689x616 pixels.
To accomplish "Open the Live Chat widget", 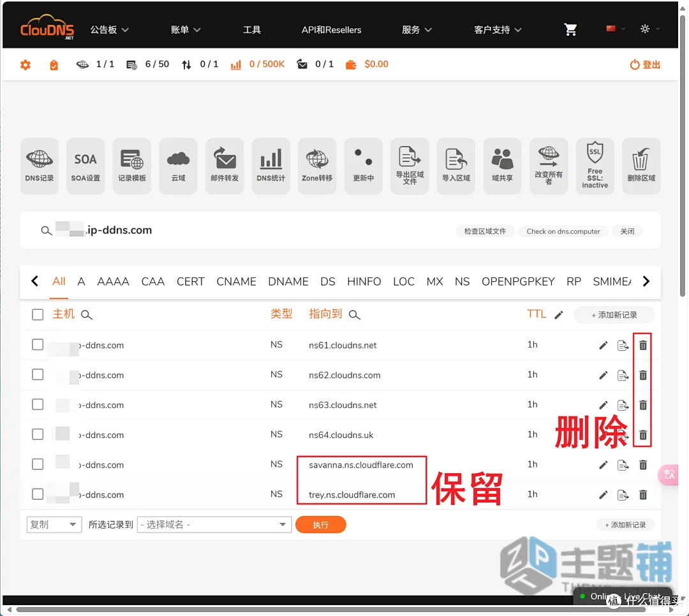I will (x=623, y=597).
